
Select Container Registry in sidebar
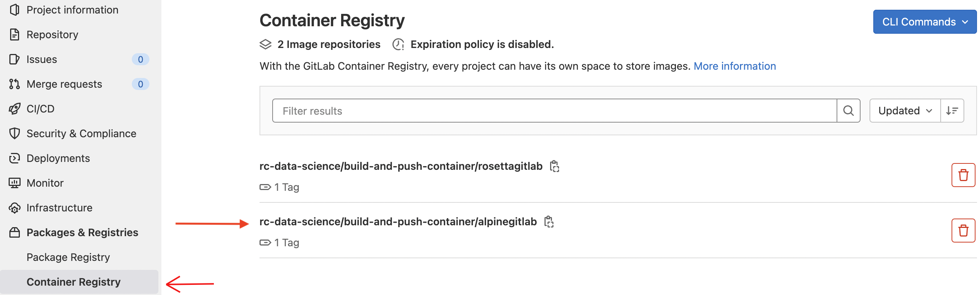[73, 282]
